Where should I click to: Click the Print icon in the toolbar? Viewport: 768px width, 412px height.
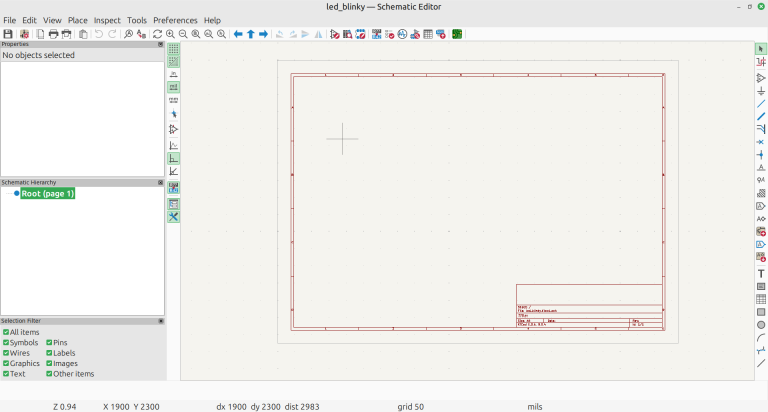point(53,34)
